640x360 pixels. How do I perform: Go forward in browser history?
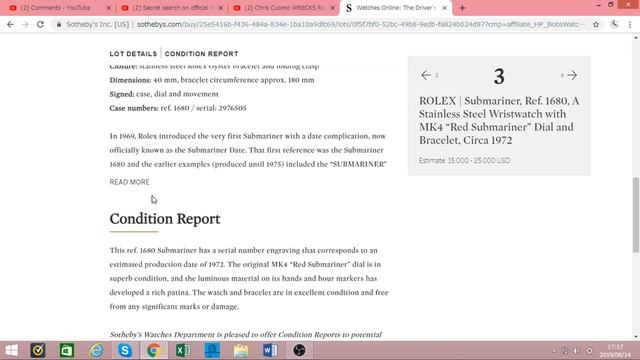coord(25,24)
